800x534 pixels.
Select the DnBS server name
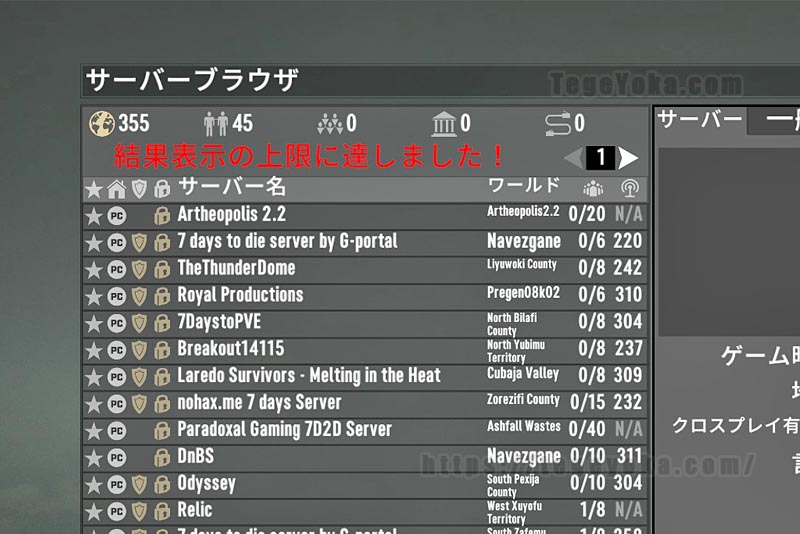(195, 456)
